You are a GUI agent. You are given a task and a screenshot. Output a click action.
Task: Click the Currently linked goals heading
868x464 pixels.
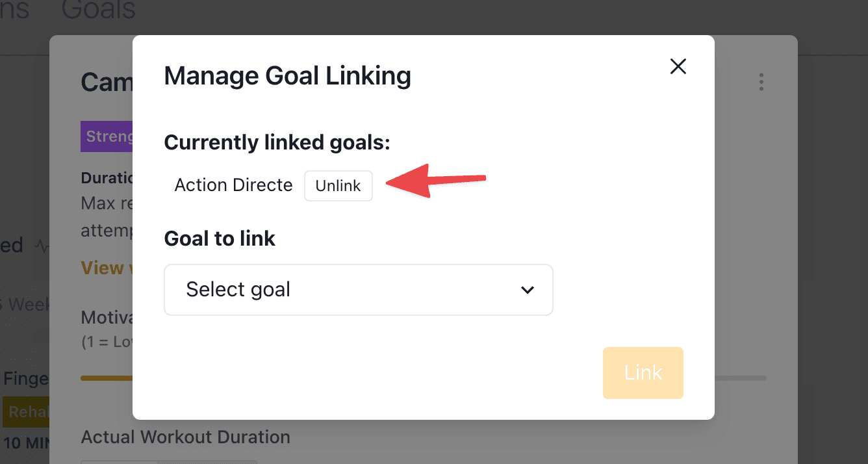click(x=277, y=142)
